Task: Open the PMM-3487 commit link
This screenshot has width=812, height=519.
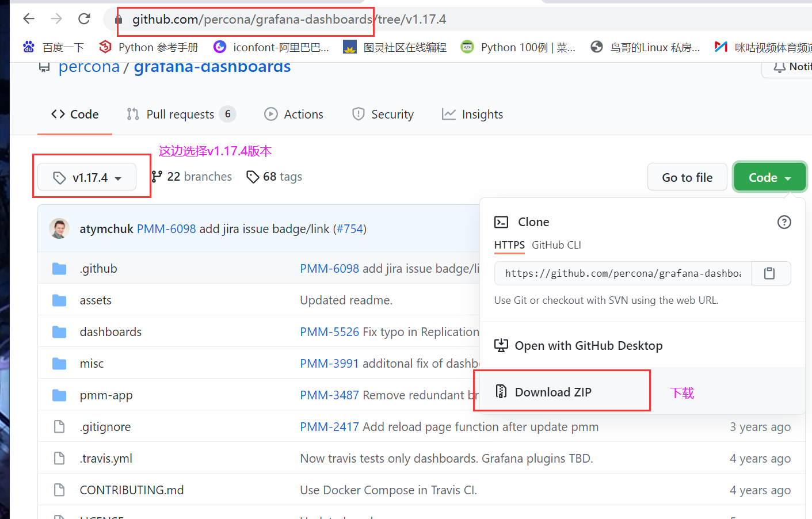Action: click(330, 395)
